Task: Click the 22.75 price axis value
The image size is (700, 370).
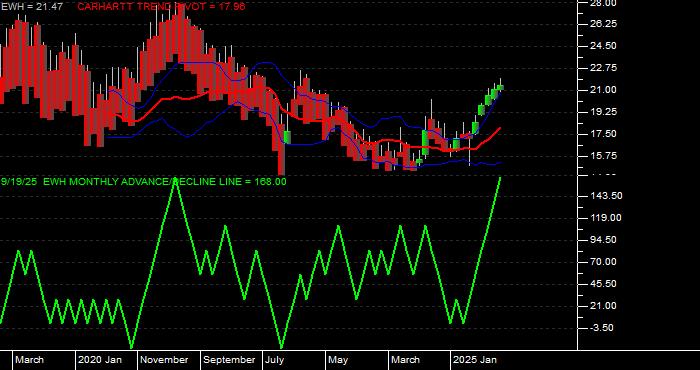Action: [604, 68]
